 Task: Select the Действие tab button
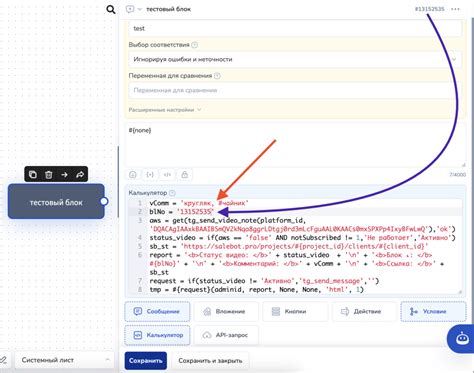click(x=364, y=311)
